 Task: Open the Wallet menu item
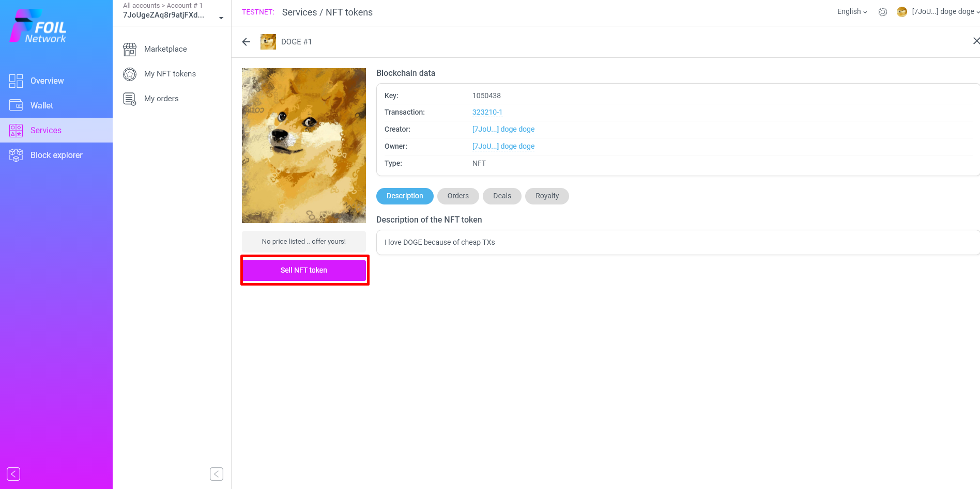56,105
